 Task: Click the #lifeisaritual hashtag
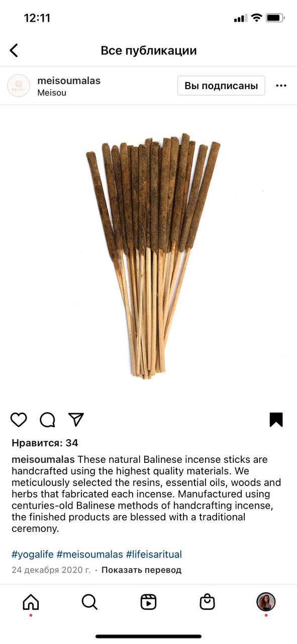154,554
